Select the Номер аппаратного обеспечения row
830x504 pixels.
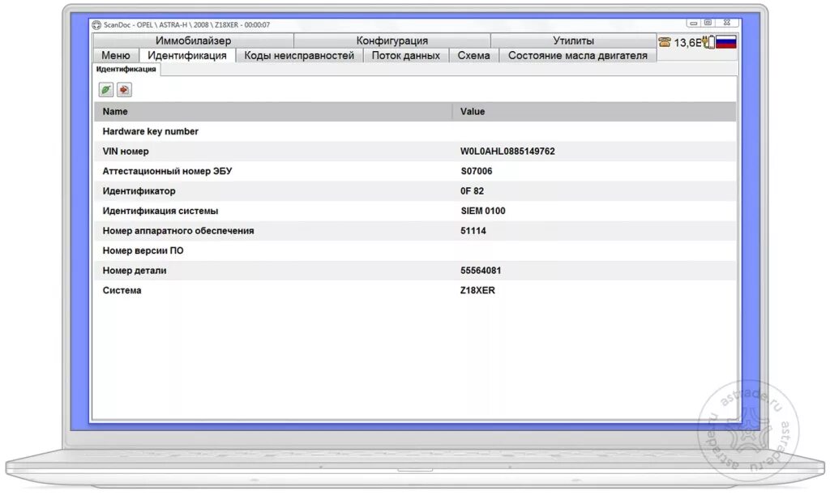click(x=415, y=231)
